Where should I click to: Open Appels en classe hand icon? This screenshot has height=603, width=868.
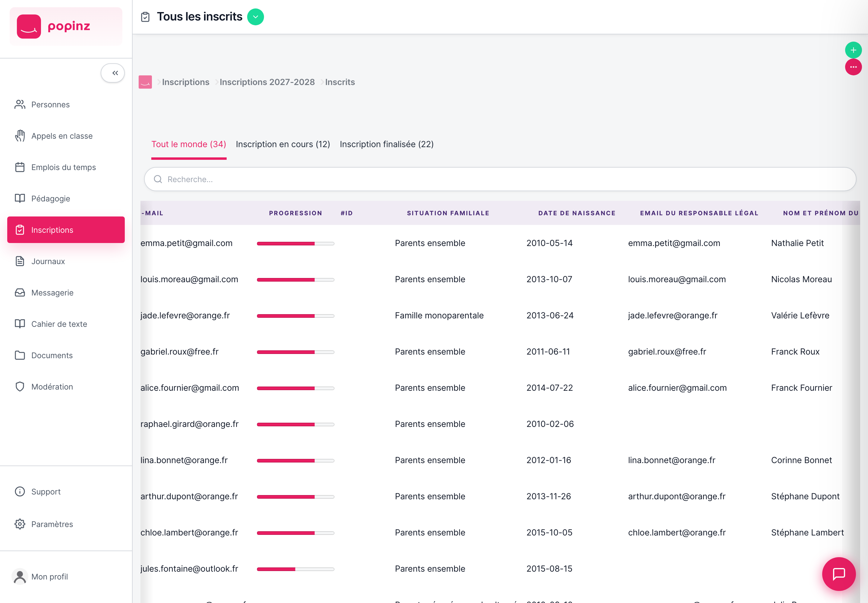click(x=20, y=136)
